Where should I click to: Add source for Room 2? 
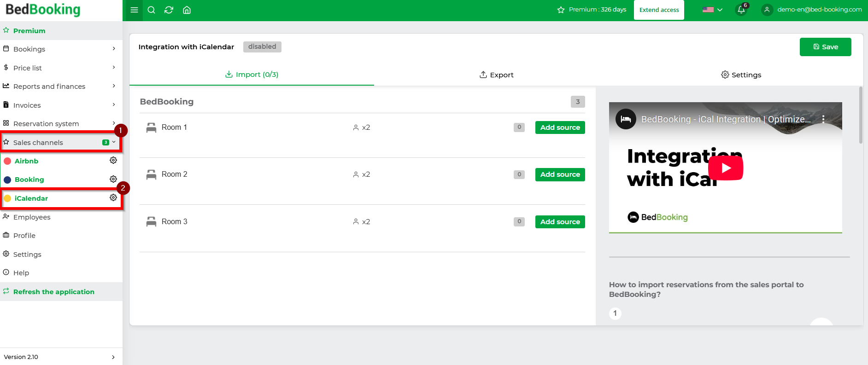[x=560, y=174]
